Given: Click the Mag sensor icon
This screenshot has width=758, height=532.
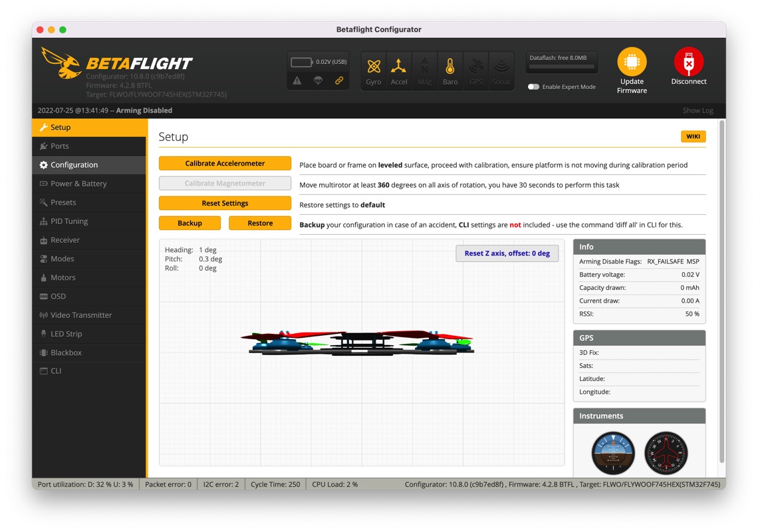Looking at the screenshot, I should coord(424,71).
